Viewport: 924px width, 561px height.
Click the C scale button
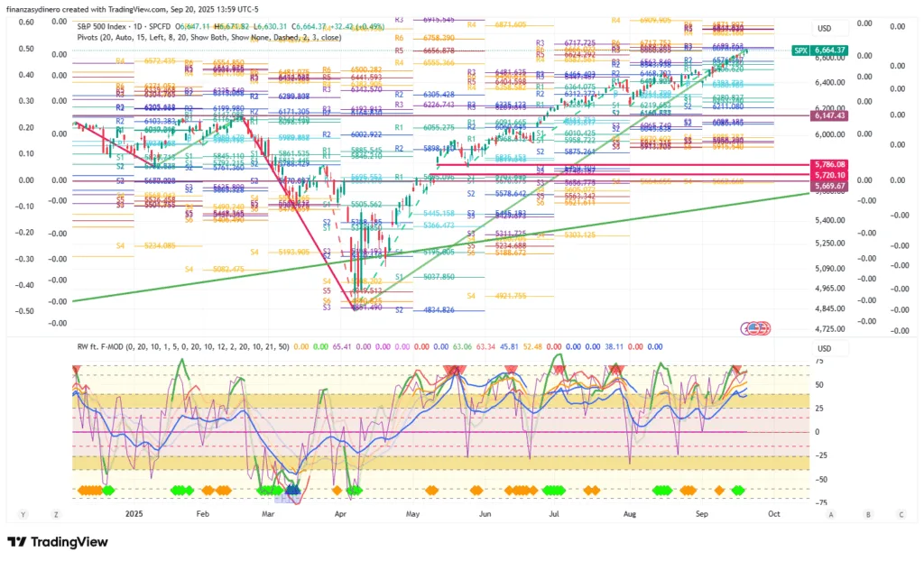click(x=901, y=514)
